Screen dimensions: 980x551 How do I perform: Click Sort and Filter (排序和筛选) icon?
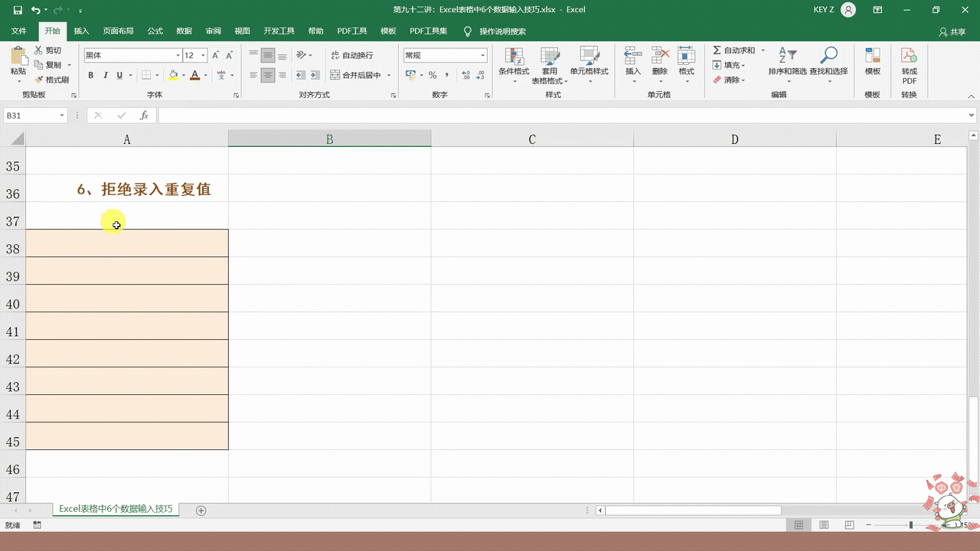click(x=787, y=60)
